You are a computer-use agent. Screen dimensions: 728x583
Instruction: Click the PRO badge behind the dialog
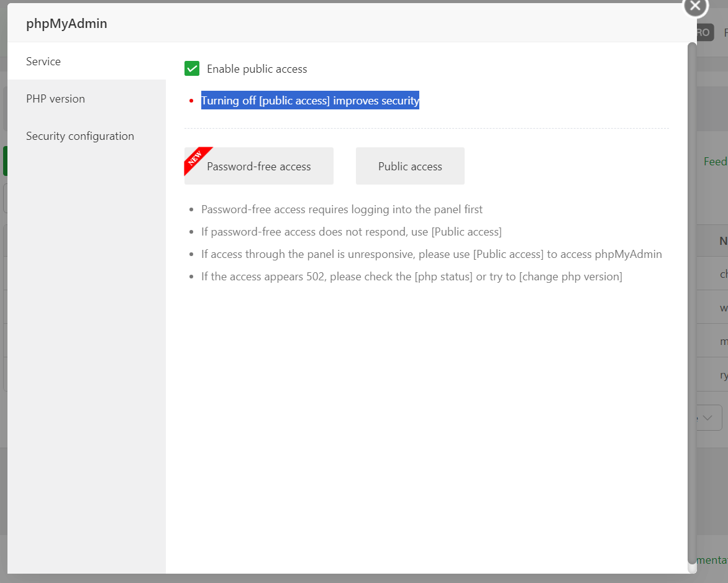704,33
